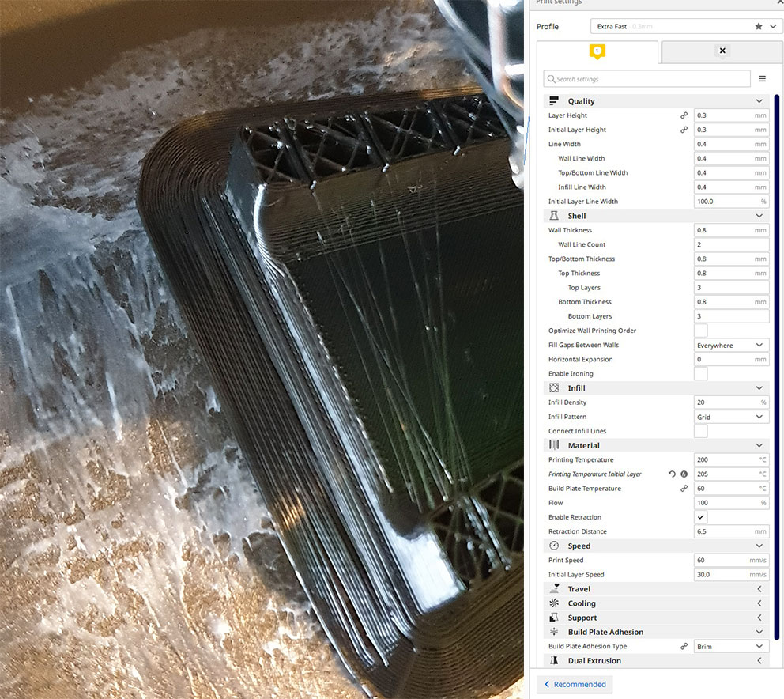This screenshot has width=784, height=699.
Task: Open the Infill Pattern dropdown
Action: coord(731,417)
